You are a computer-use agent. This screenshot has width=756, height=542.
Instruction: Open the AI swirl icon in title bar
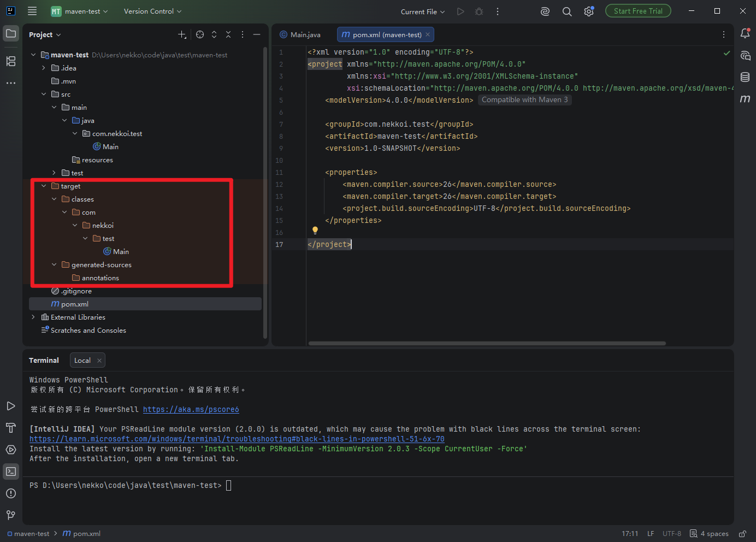(x=545, y=11)
